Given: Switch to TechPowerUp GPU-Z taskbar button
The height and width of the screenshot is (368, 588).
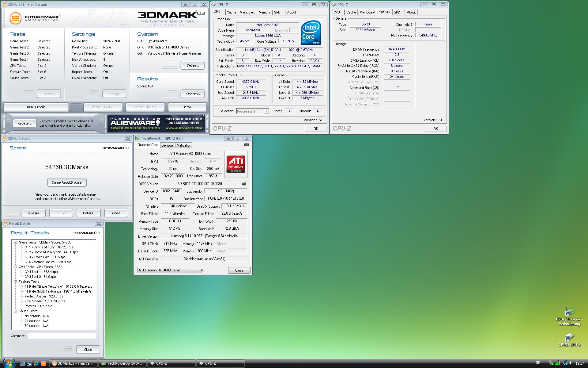Looking at the screenshot, I should [x=123, y=363].
